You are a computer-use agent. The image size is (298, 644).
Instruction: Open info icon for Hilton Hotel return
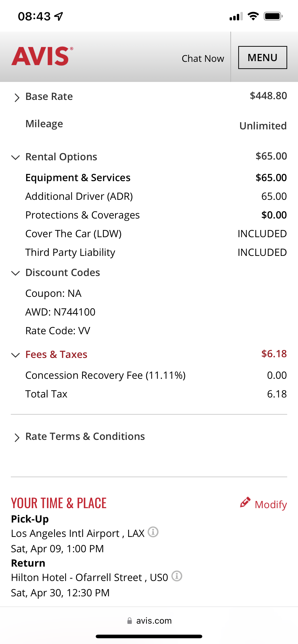pos(177,576)
